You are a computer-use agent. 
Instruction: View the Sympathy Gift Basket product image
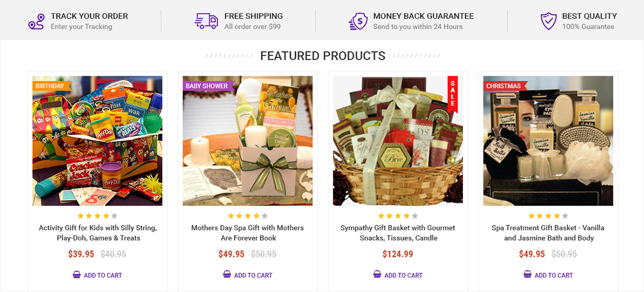click(x=398, y=141)
